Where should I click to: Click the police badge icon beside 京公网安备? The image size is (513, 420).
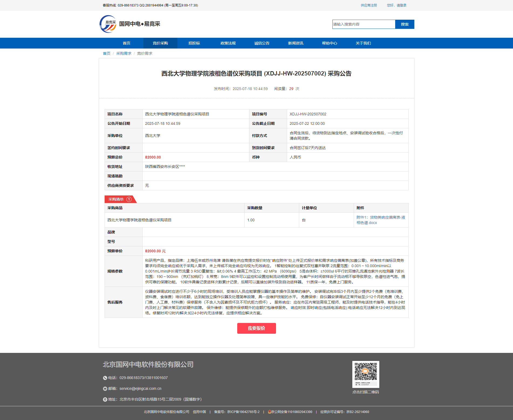(x=269, y=412)
